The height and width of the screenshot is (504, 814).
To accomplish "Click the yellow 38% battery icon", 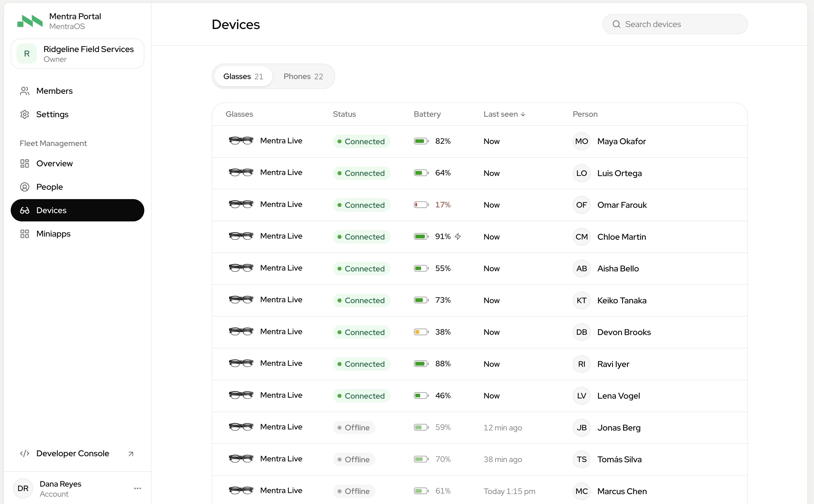I will (x=421, y=332).
